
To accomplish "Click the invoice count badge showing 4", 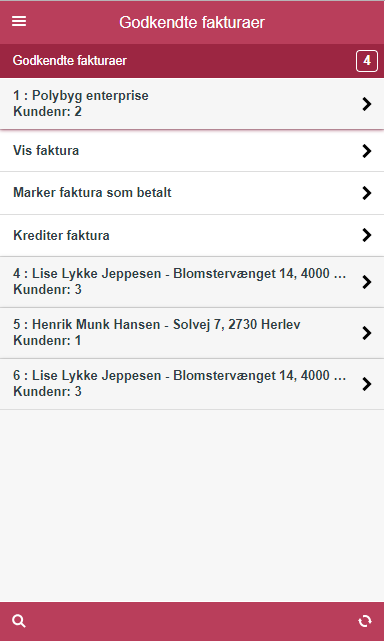I will 367,61.
